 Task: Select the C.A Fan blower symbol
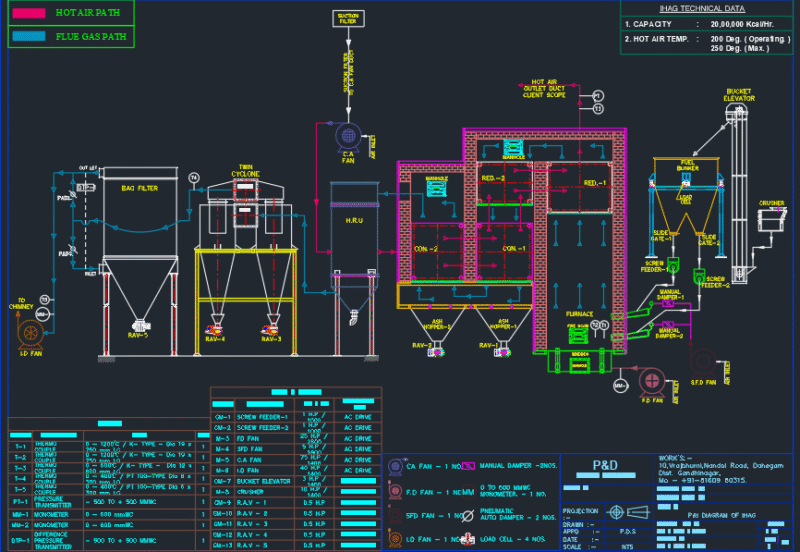click(x=348, y=136)
